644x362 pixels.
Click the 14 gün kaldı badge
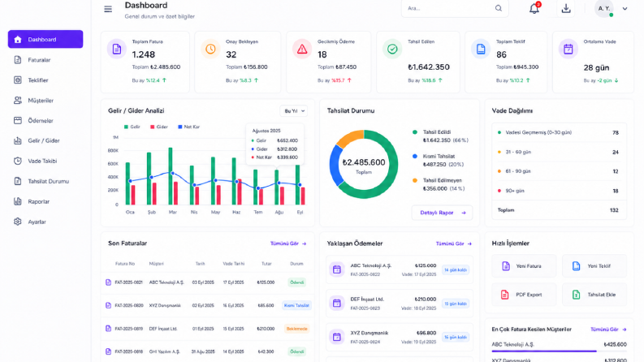coord(456,269)
